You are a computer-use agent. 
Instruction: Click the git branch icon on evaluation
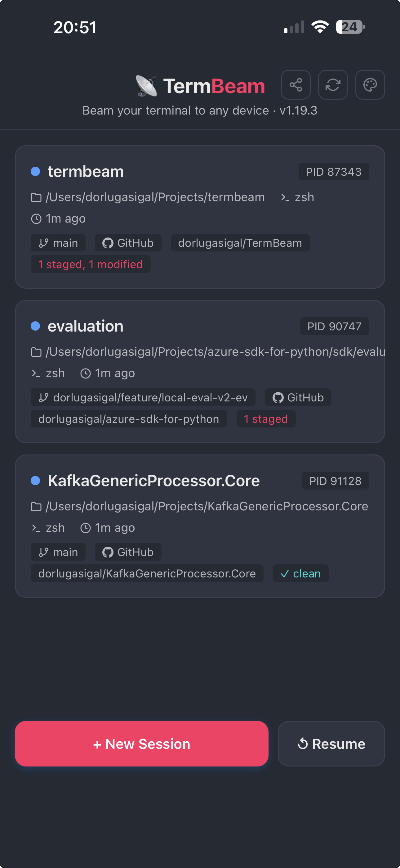coord(44,398)
